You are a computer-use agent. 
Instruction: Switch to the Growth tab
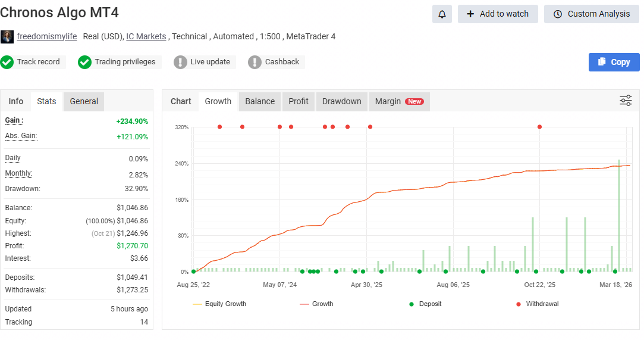pyautogui.click(x=218, y=101)
